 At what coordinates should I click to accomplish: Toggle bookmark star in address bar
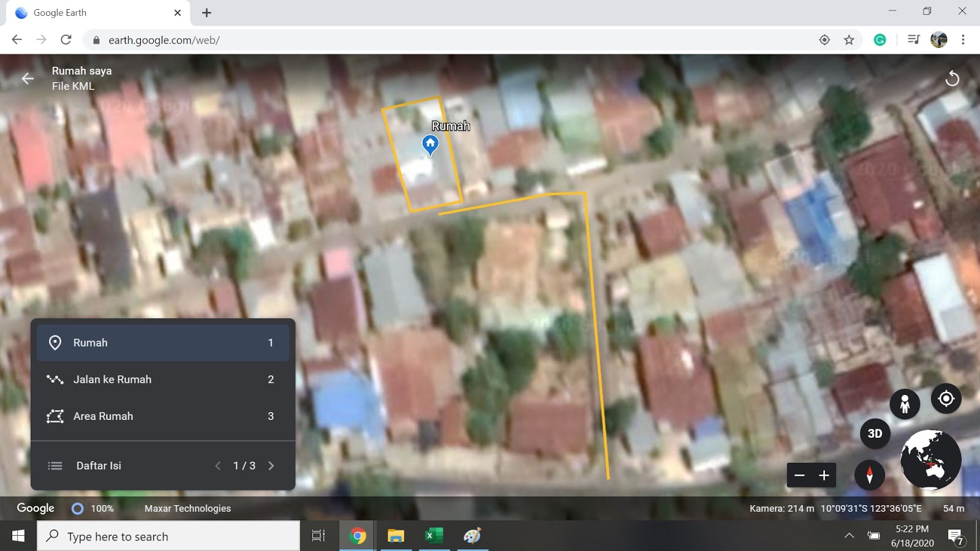(x=849, y=39)
